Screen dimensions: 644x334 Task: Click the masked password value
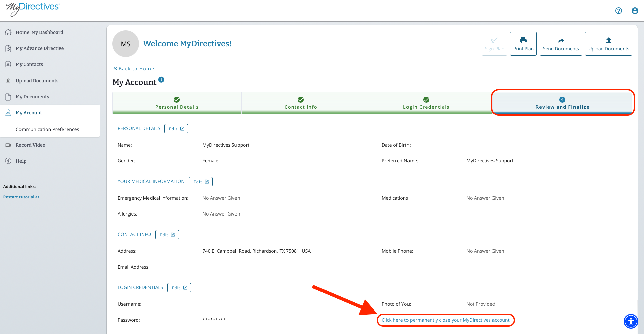click(214, 320)
